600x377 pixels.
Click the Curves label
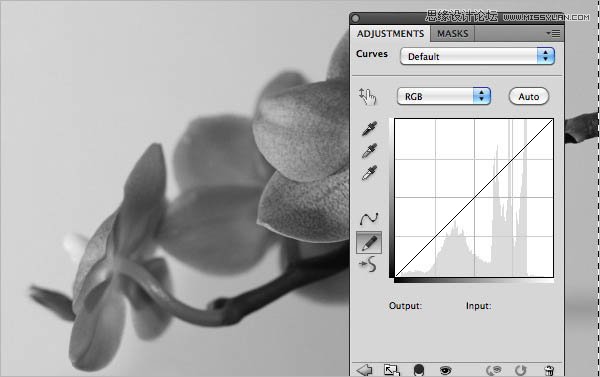(372, 54)
